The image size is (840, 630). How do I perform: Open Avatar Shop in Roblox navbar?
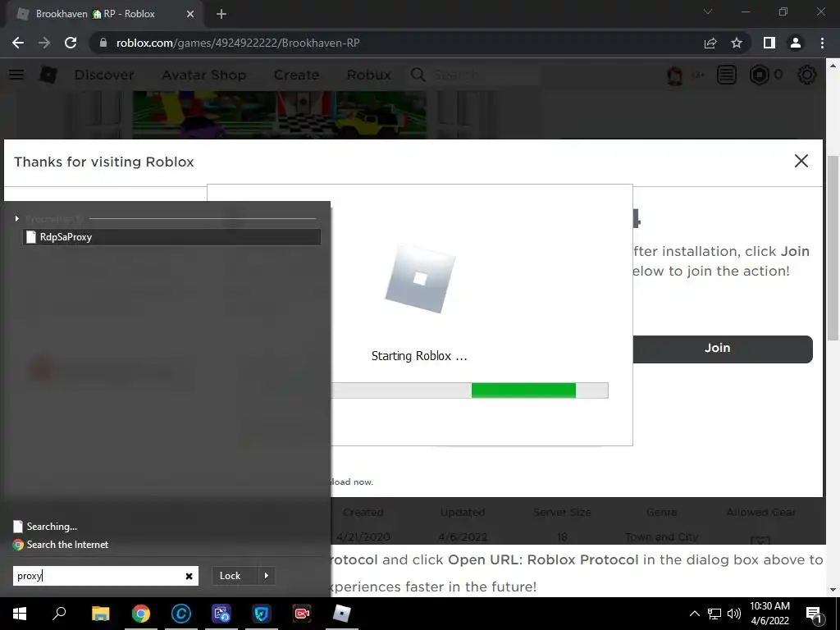pyautogui.click(x=204, y=75)
